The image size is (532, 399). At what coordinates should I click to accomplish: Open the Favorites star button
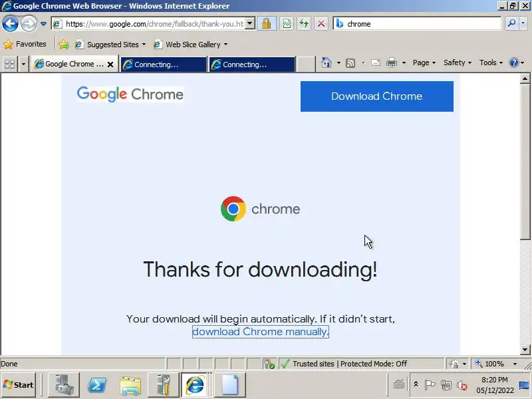pyautogui.click(x=25, y=44)
